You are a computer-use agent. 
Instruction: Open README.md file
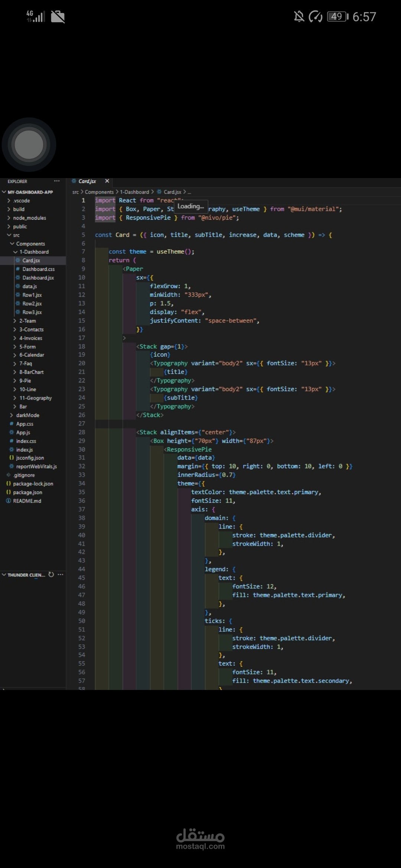pos(27,501)
